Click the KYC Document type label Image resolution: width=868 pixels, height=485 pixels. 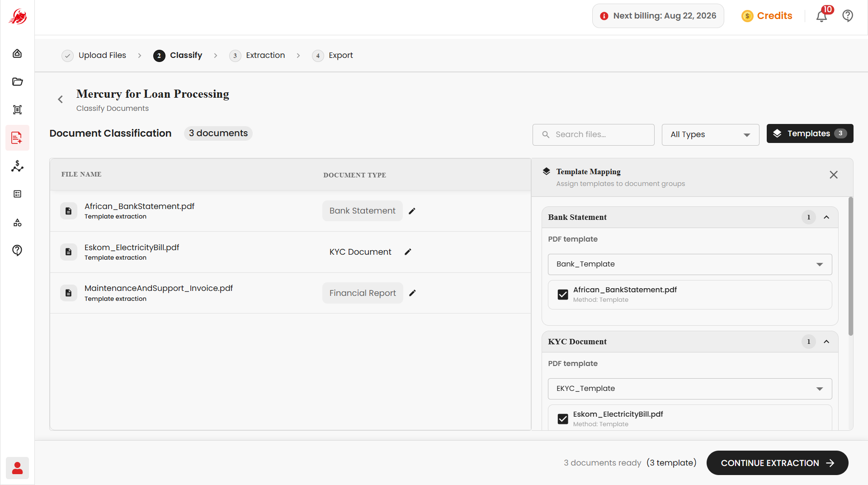click(x=360, y=252)
